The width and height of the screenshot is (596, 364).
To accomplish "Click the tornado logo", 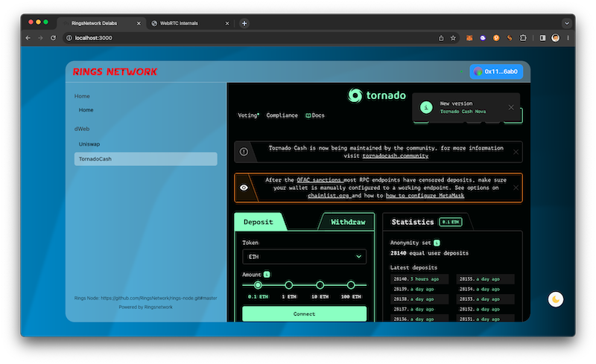I will (376, 95).
